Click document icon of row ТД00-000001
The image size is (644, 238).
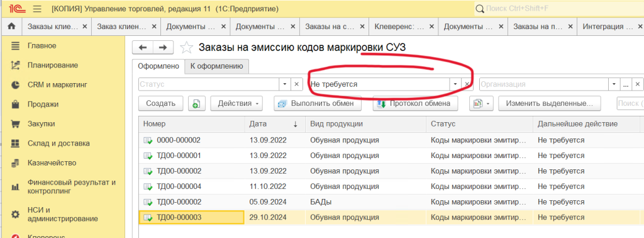(x=147, y=156)
